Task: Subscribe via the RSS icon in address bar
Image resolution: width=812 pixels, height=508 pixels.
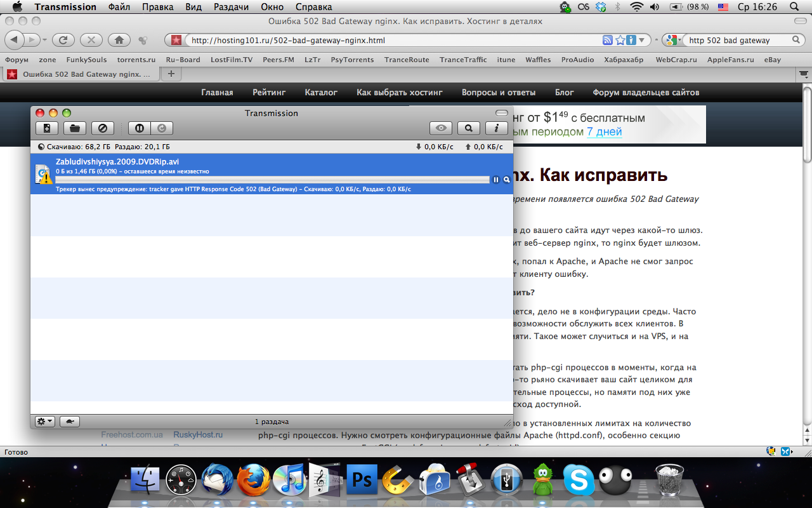Action: click(x=608, y=40)
